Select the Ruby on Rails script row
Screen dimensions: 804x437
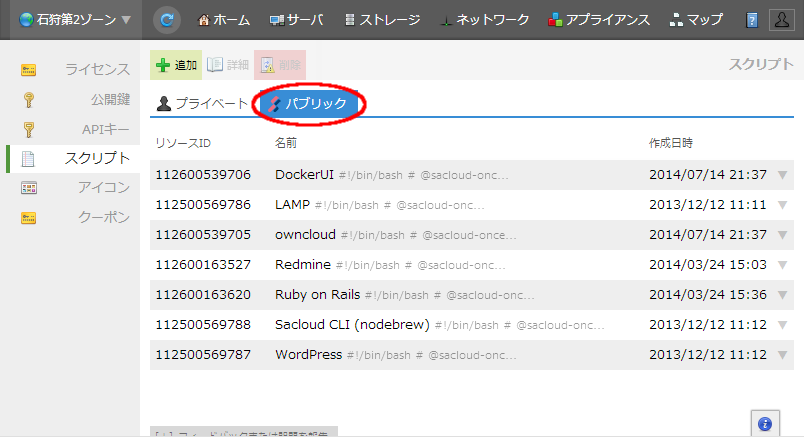[x=400, y=295]
